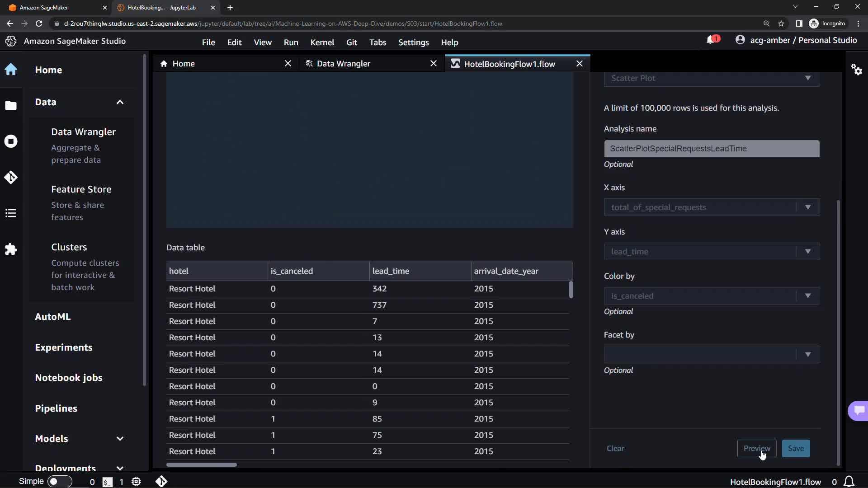Switch to the Data Wrangler tab
The image size is (868, 488).
tap(343, 64)
